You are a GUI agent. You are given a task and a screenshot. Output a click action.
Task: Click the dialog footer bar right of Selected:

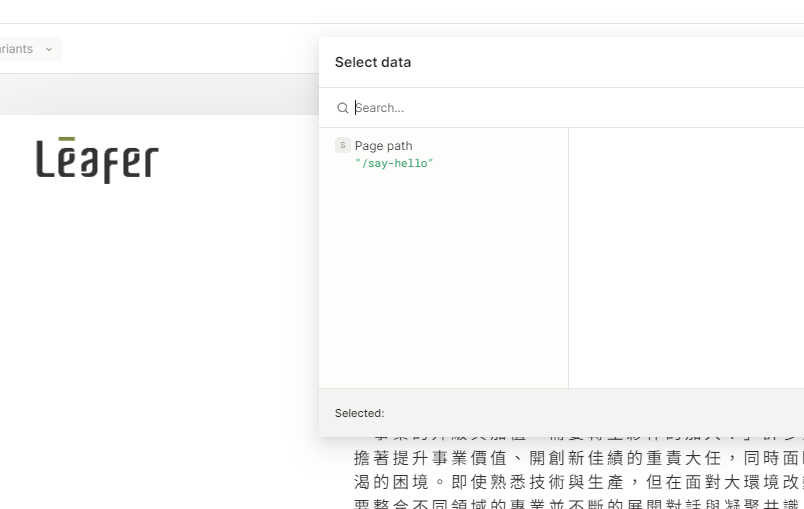(600, 413)
